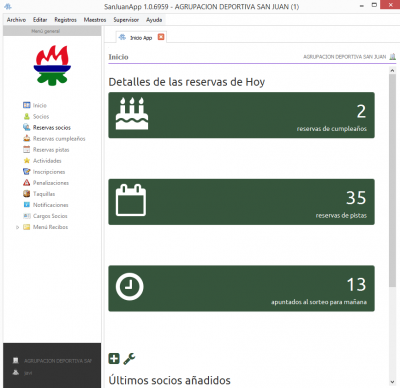
Task: Open the Supervisor menu
Action: [126, 20]
